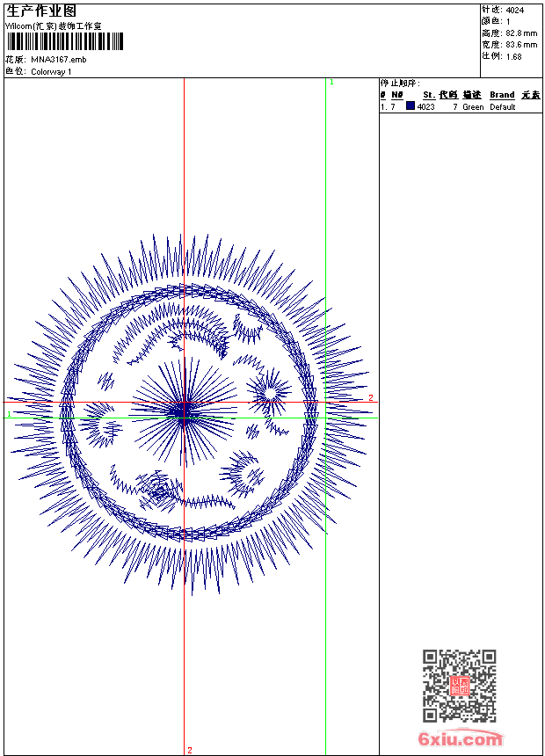Click the 'Brand' column header
The image size is (545, 756).
click(x=502, y=95)
